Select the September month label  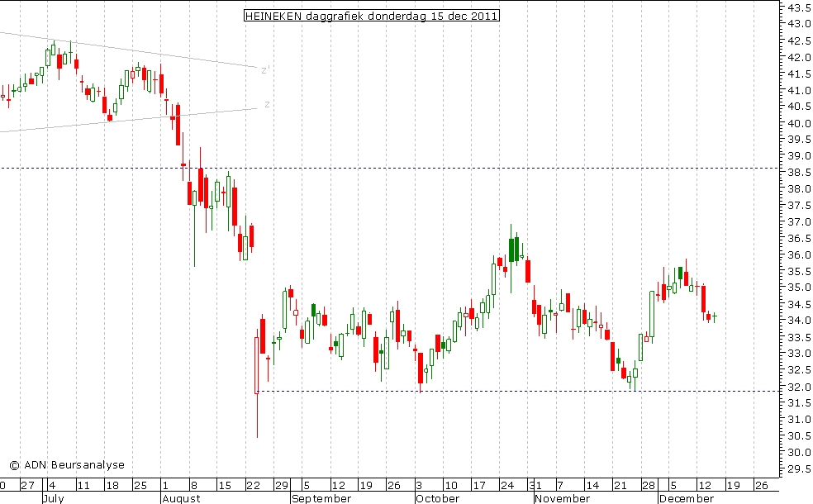click(321, 498)
